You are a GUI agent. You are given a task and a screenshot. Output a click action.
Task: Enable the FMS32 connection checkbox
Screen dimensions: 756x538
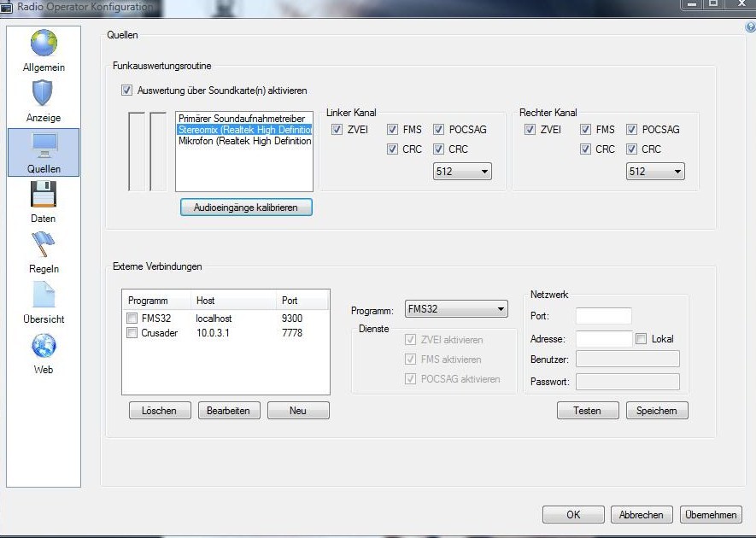132,319
